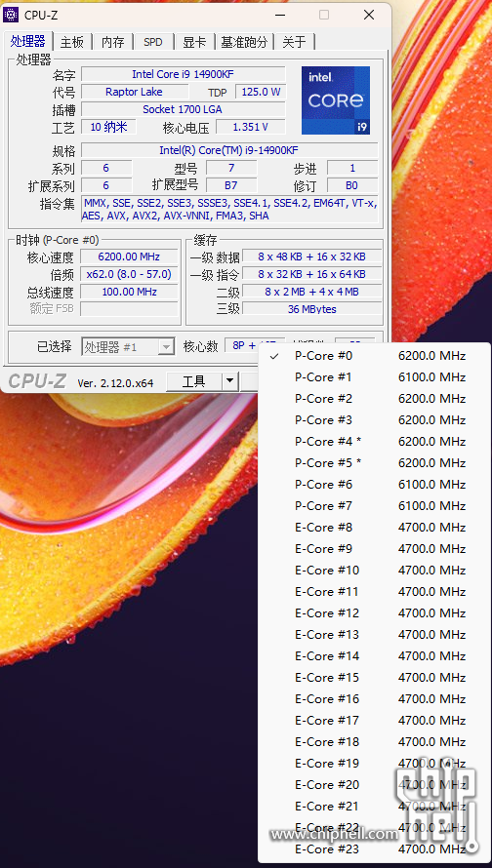Click the TDP value 125.0 W
Screen dimensions: 492x868
261,92
